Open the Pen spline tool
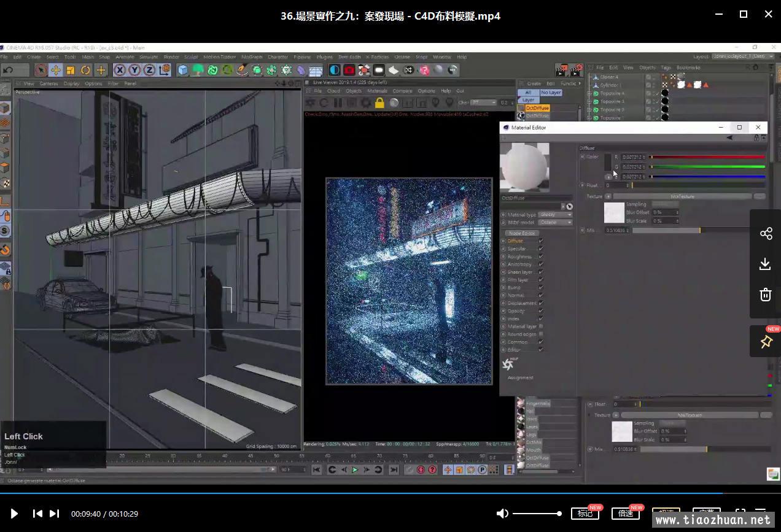The image size is (781, 532). click(243, 70)
